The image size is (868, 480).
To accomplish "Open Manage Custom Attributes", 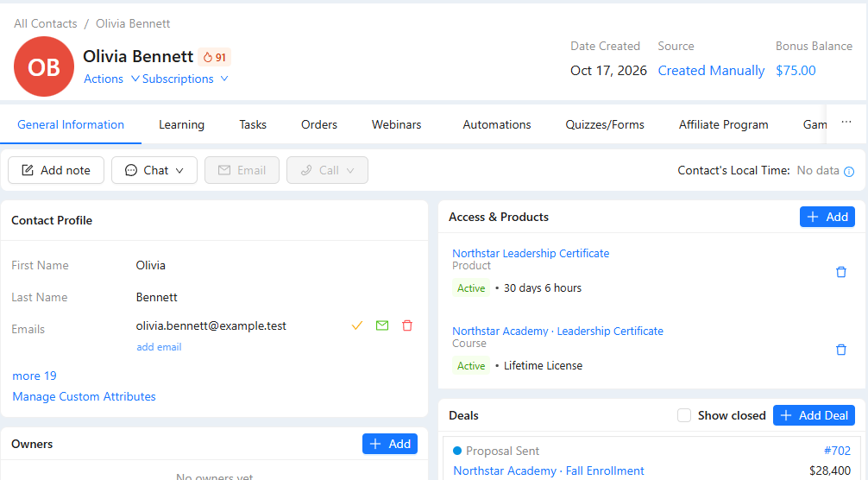I will [x=85, y=396].
